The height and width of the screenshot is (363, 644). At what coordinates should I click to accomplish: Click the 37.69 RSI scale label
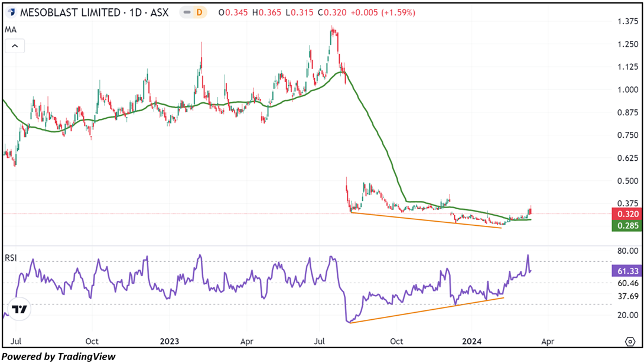(628, 296)
